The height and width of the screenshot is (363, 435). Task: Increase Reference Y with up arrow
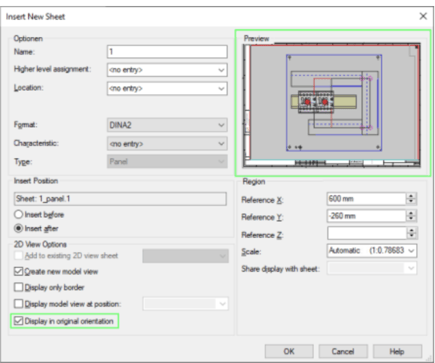click(x=411, y=213)
